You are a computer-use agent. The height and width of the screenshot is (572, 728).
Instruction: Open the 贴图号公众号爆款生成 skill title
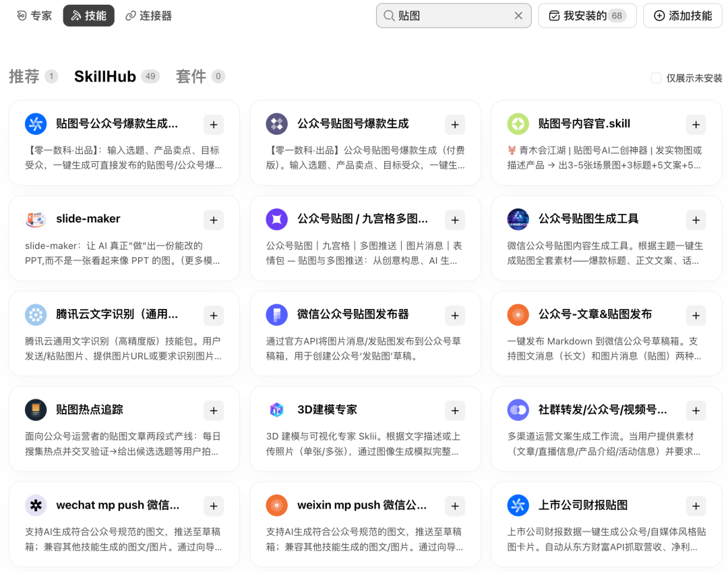click(117, 123)
